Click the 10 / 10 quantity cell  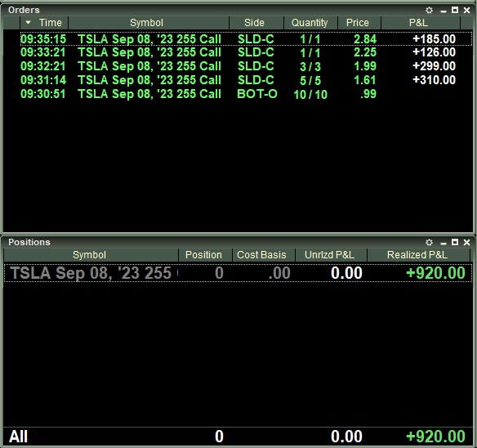(310, 94)
